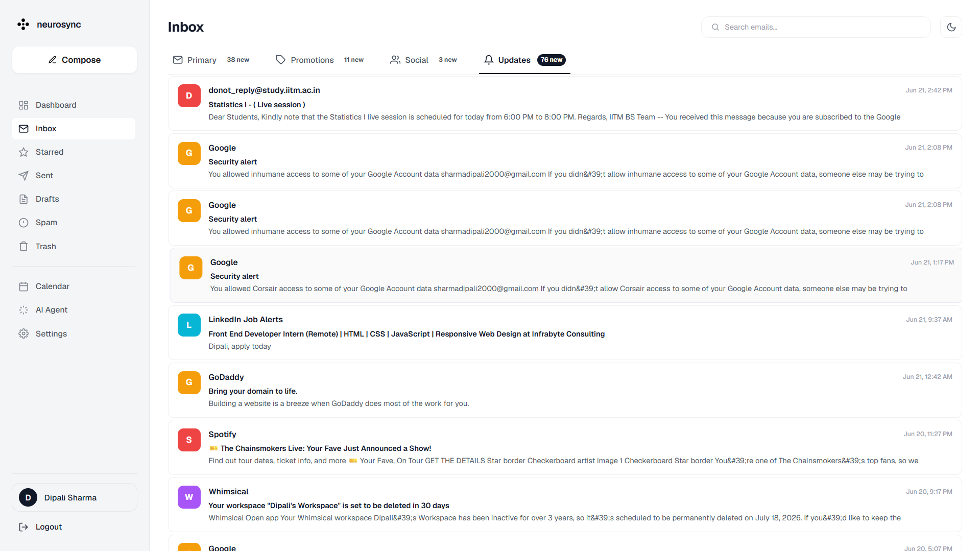Viewport: 980px width, 551px height.
Task: Open the Front End Developer Intern email
Action: point(565,333)
